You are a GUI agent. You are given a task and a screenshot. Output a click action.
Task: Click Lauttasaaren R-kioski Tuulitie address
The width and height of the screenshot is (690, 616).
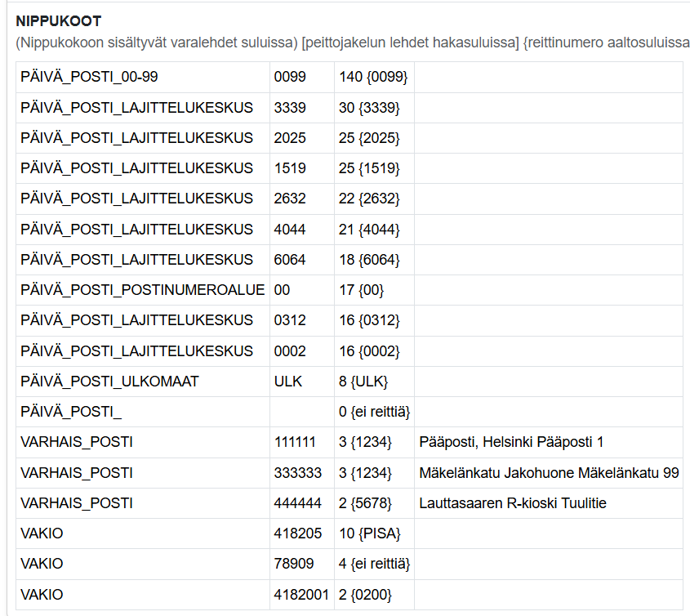tap(513, 503)
